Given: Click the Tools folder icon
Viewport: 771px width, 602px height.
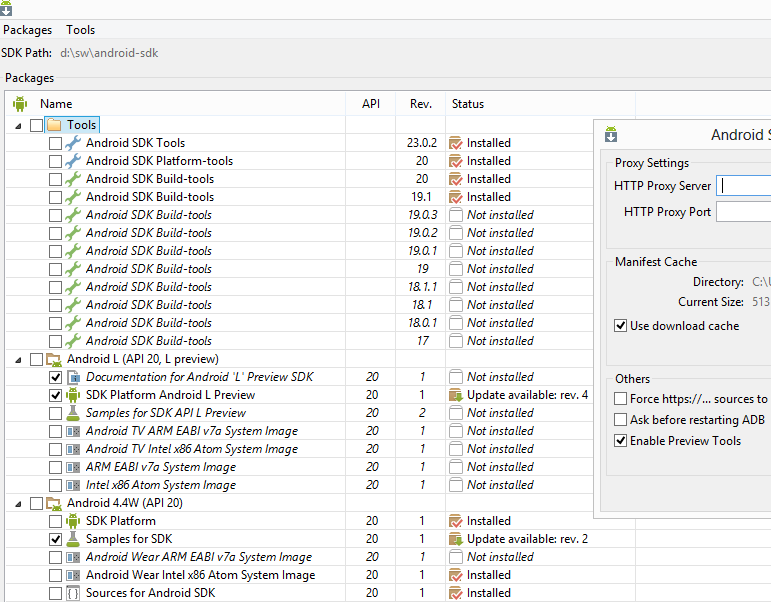Looking at the screenshot, I should (x=55, y=125).
